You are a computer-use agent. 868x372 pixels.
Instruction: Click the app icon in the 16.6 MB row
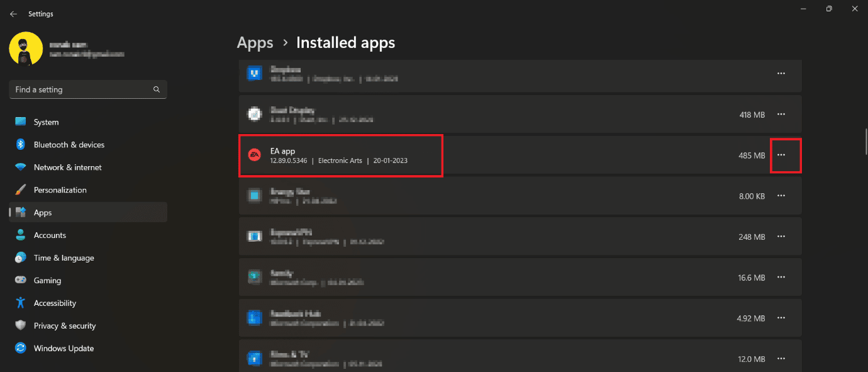(254, 277)
